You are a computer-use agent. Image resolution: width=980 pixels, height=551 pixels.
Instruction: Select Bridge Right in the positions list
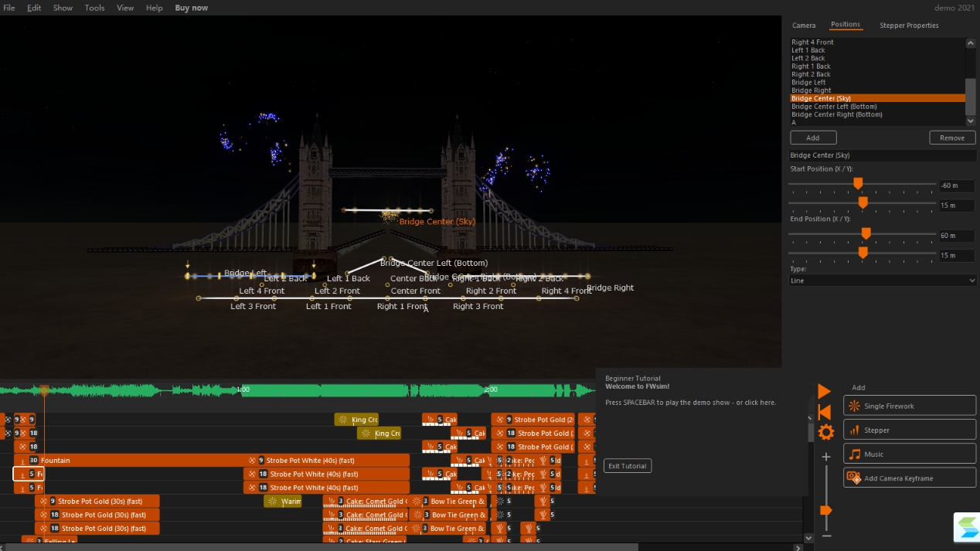811,90
